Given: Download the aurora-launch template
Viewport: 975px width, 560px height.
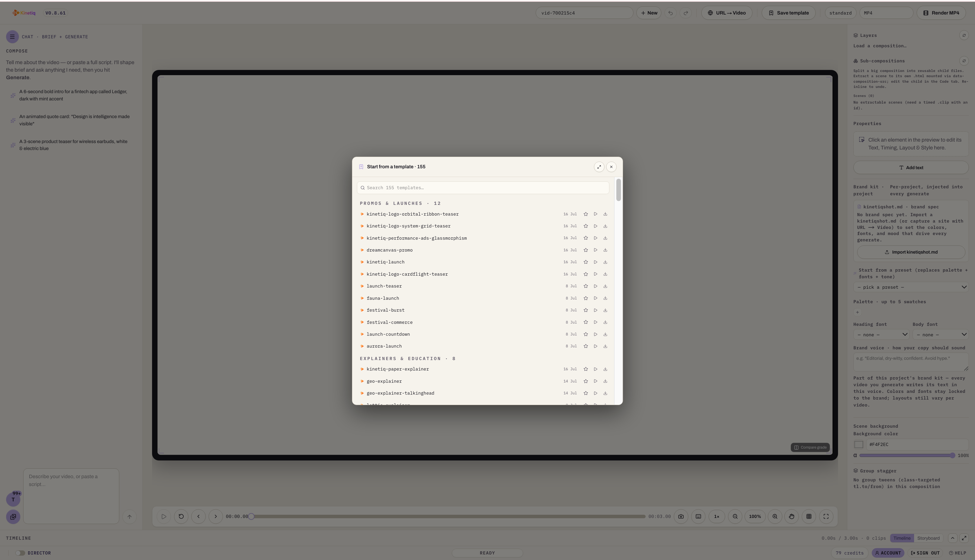Looking at the screenshot, I should coord(605,346).
